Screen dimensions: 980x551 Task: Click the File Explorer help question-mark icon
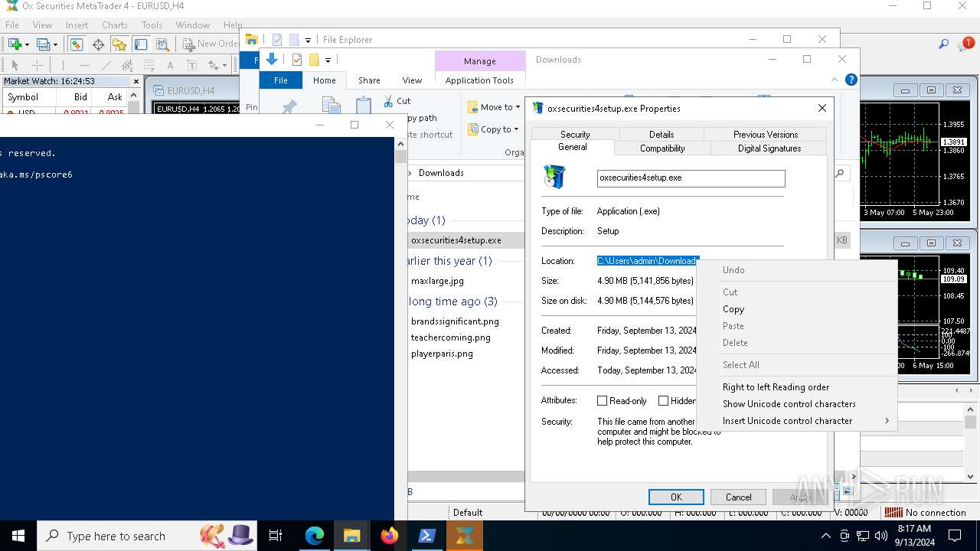851,80
